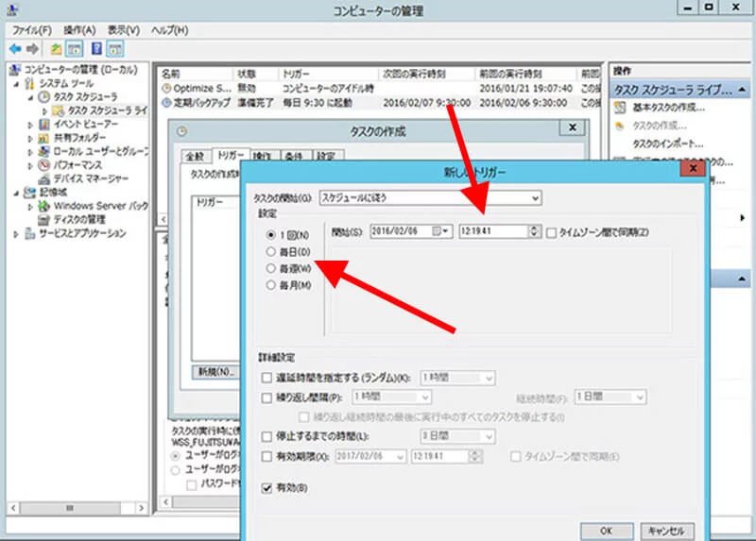756x541 pixels.
Task: Select the タスク スケジューラ clock icon in tree
Action: [x=43, y=97]
